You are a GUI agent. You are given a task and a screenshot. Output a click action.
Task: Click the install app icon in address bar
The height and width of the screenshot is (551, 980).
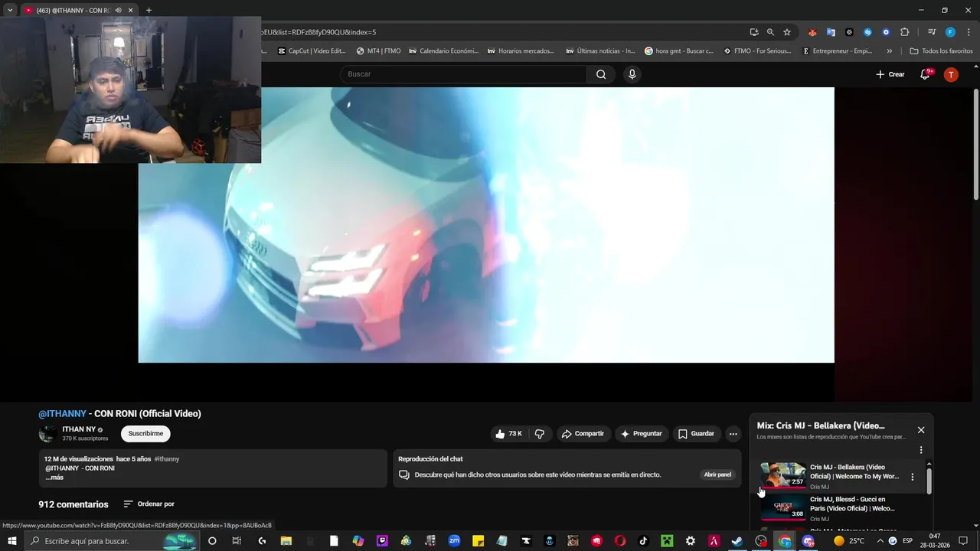[754, 32]
